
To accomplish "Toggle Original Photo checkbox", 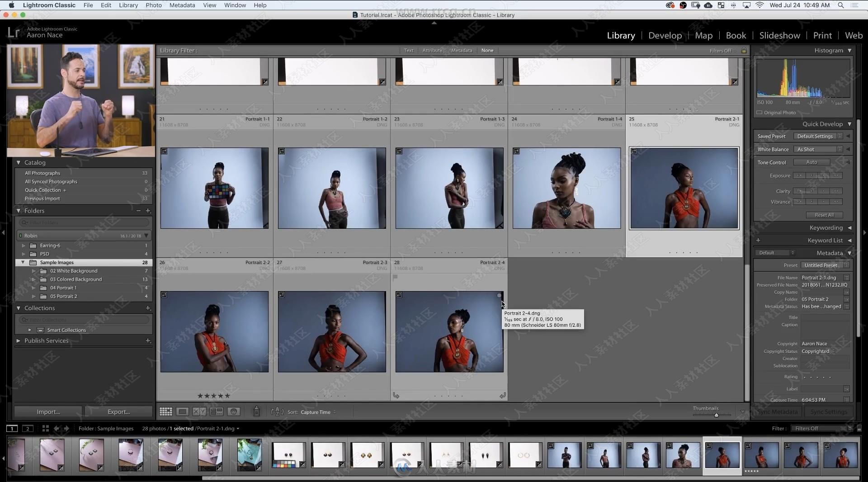I will [x=759, y=113].
